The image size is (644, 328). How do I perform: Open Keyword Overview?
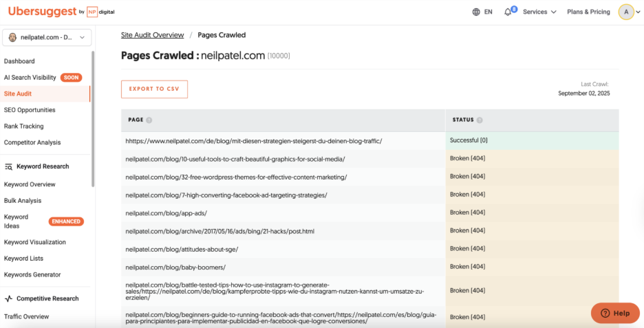30,184
